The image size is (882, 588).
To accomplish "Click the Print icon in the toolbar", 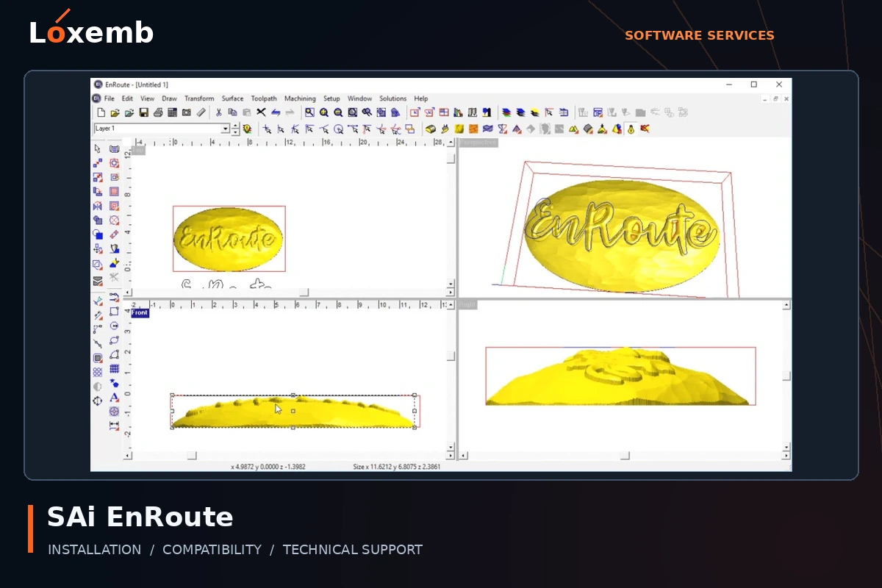I will 158,112.
